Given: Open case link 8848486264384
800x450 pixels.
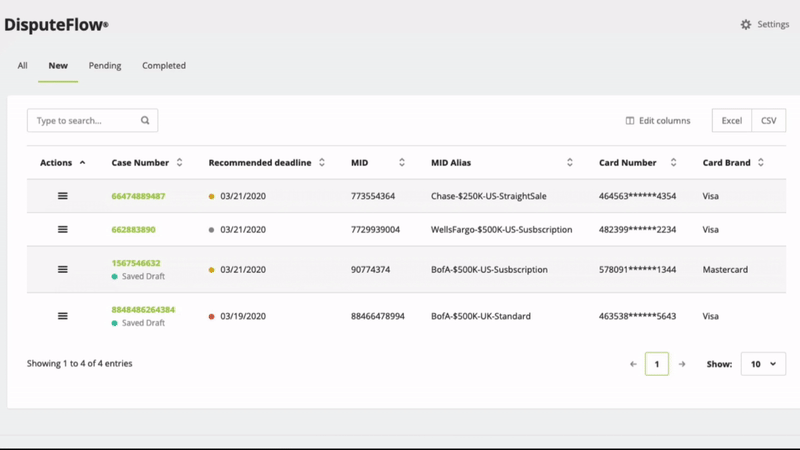Looking at the screenshot, I should pyautogui.click(x=143, y=310).
